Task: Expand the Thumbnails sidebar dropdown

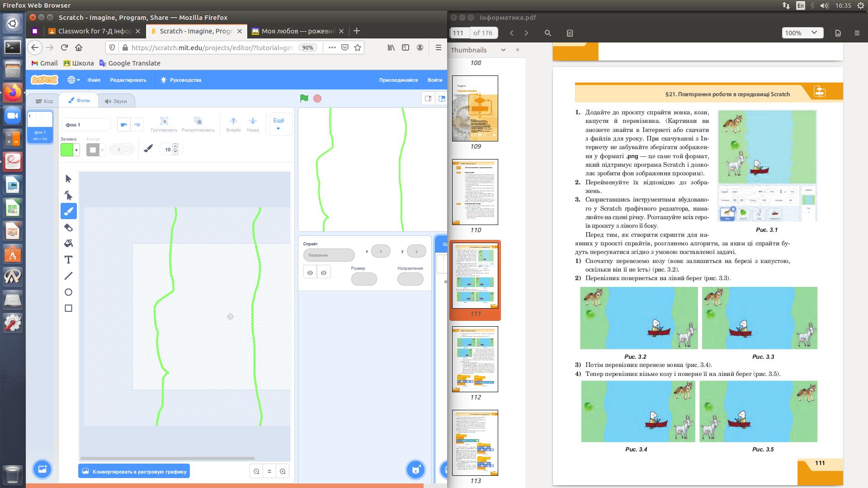Action: click(x=503, y=50)
